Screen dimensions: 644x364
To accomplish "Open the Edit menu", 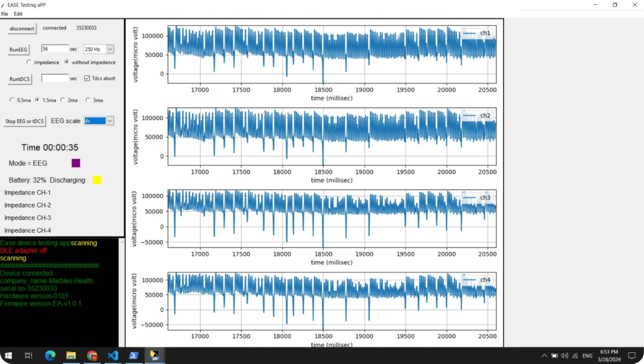I will point(18,14).
